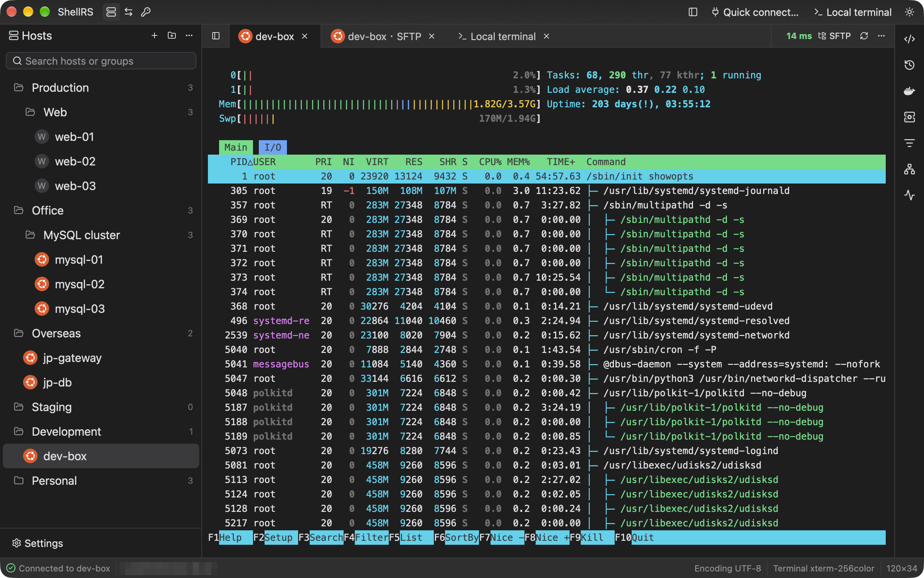Add a new host with plus icon

(154, 35)
